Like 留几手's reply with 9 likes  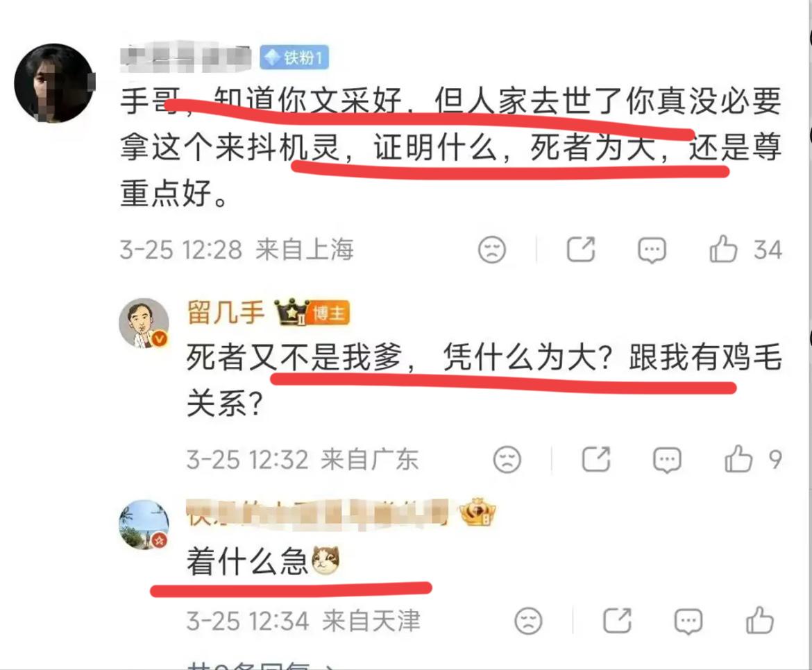pos(738,459)
